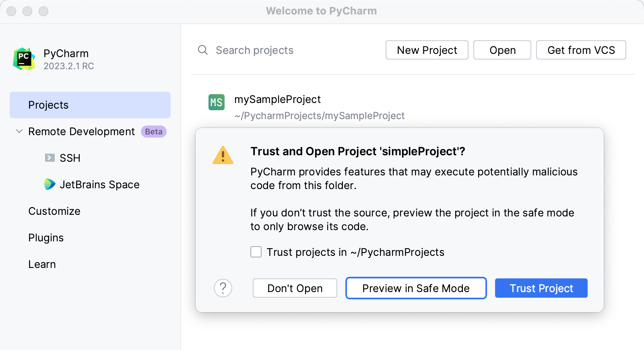Choose Don't Open in the dialog

tap(295, 288)
